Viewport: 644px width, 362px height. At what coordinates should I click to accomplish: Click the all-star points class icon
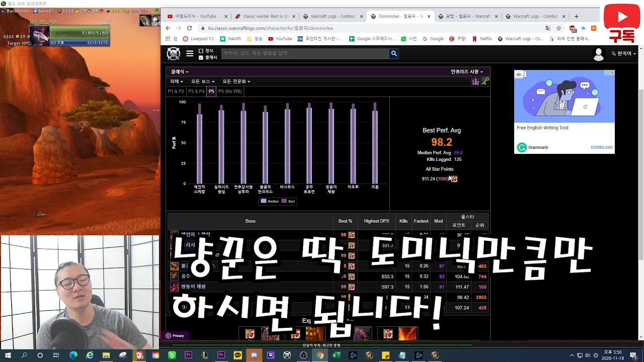(x=454, y=179)
